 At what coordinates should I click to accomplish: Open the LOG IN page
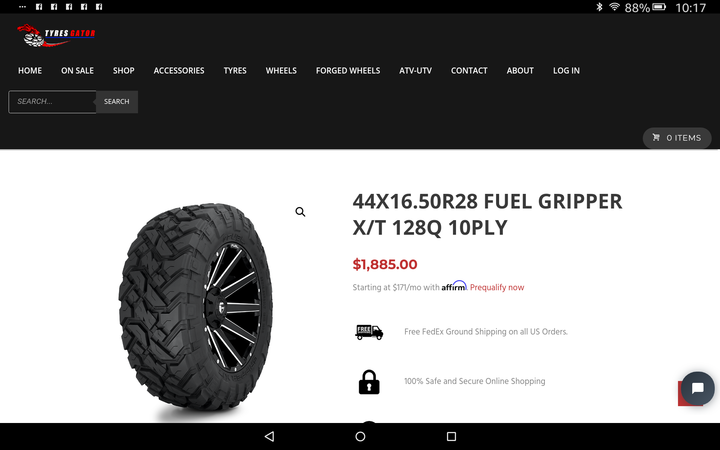coord(566,71)
